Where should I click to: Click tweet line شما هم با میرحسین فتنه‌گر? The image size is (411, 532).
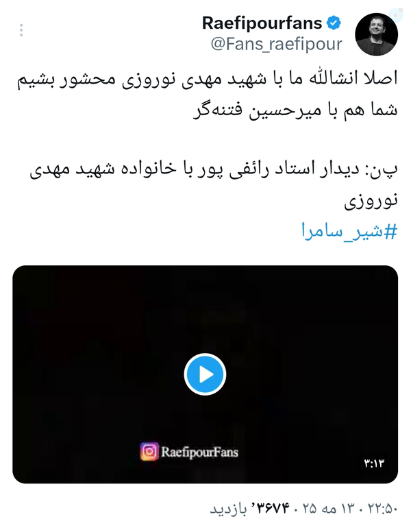(x=295, y=110)
